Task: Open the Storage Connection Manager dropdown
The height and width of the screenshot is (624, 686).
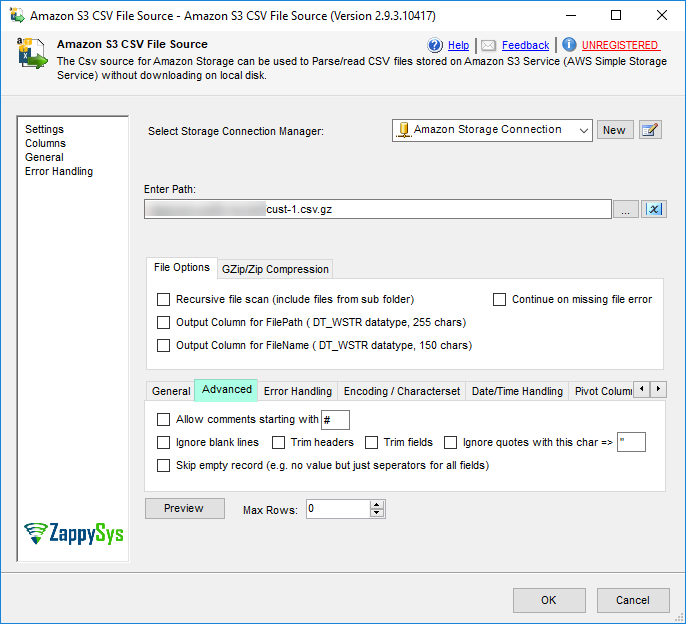Action: pyautogui.click(x=584, y=130)
